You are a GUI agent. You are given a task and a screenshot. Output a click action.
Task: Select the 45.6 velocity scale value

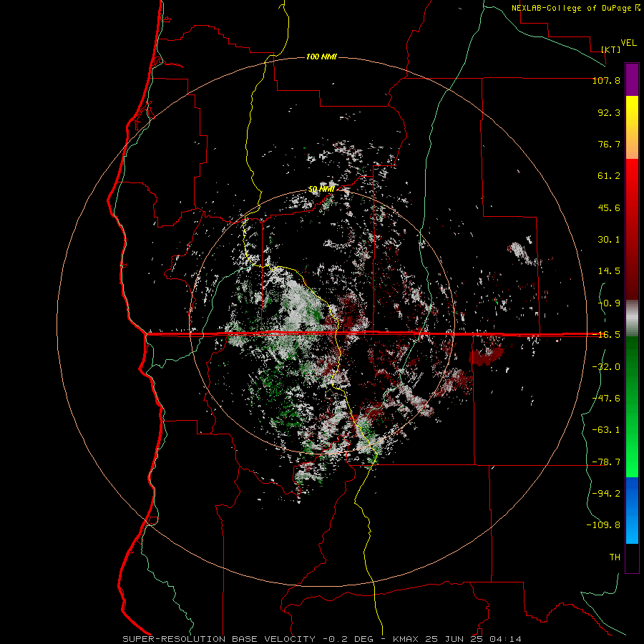609,208
